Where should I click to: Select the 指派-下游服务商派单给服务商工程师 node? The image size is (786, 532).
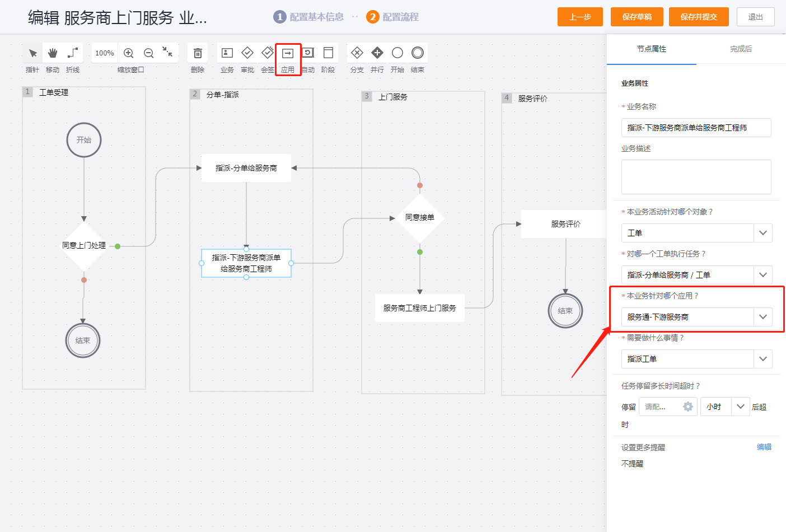(246, 263)
